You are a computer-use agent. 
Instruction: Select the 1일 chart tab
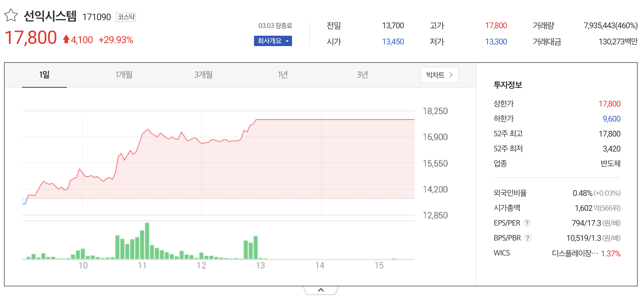(44, 75)
